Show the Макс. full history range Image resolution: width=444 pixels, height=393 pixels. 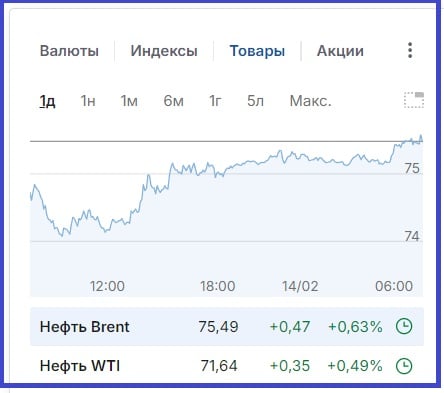pyautogui.click(x=310, y=101)
